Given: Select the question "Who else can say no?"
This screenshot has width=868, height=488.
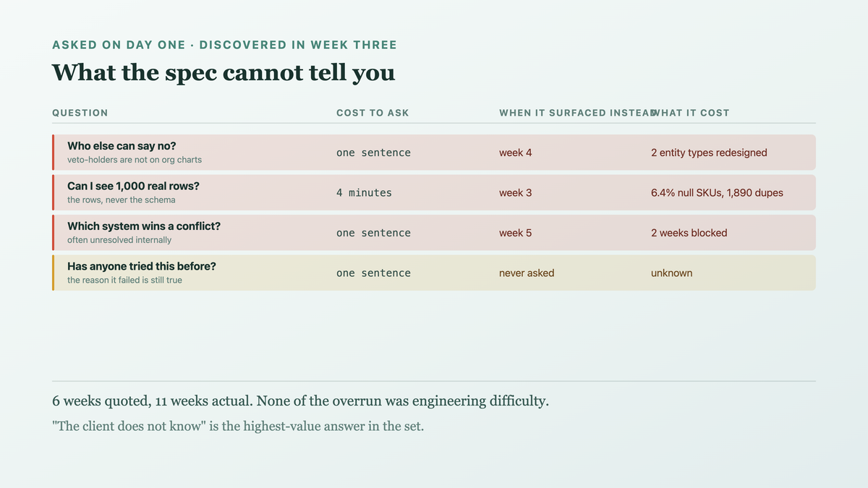Looking at the screenshot, I should (x=122, y=146).
